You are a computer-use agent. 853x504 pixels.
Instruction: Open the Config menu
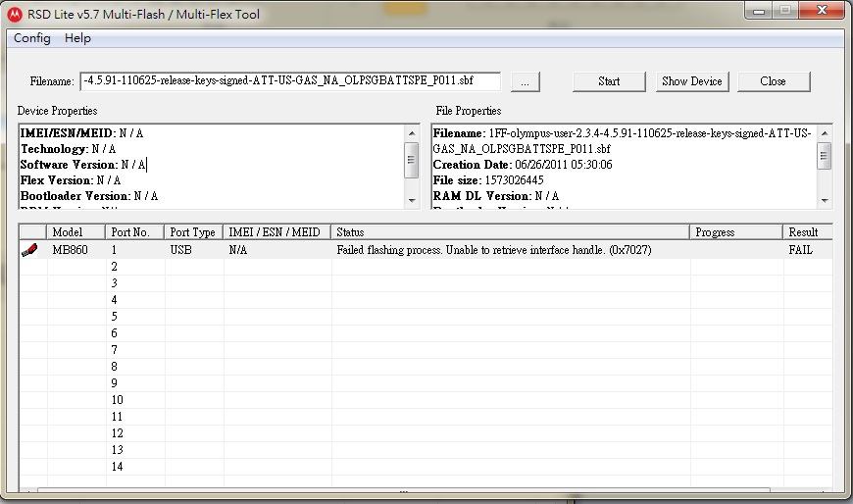click(x=32, y=38)
